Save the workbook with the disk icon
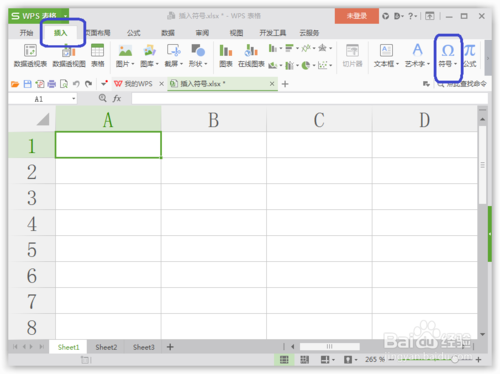 point(27,84)
